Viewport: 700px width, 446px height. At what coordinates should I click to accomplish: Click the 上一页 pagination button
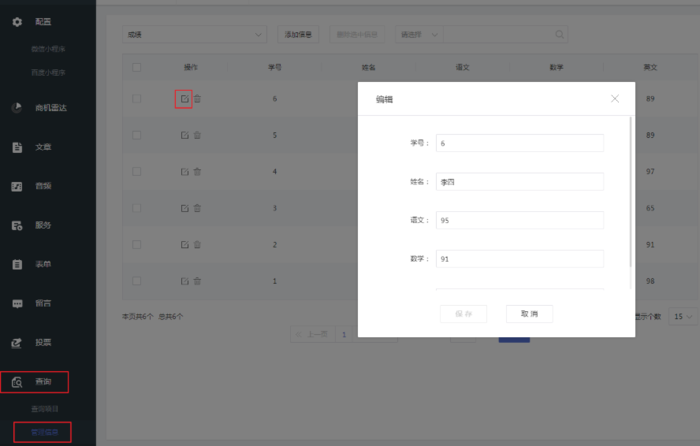point(312,334)
